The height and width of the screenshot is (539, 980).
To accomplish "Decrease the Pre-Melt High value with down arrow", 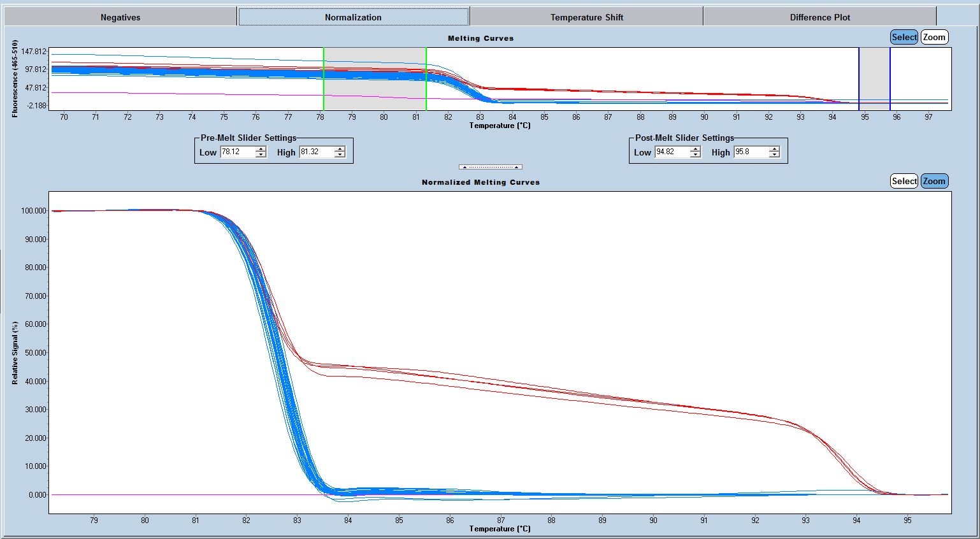I will (340, 155).
